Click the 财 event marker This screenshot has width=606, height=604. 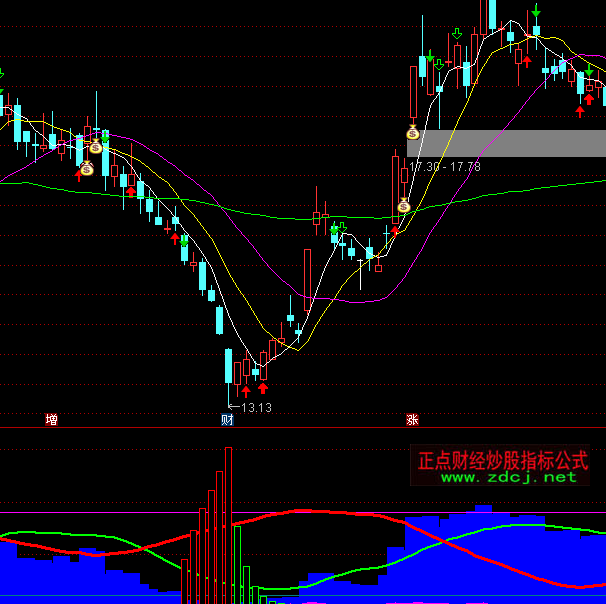tap(226, 420)
